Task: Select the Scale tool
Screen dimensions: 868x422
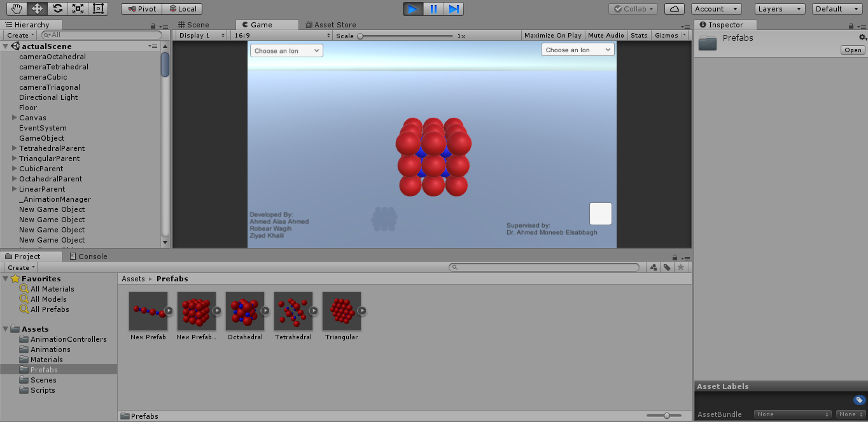Action: tap(78, 9)
